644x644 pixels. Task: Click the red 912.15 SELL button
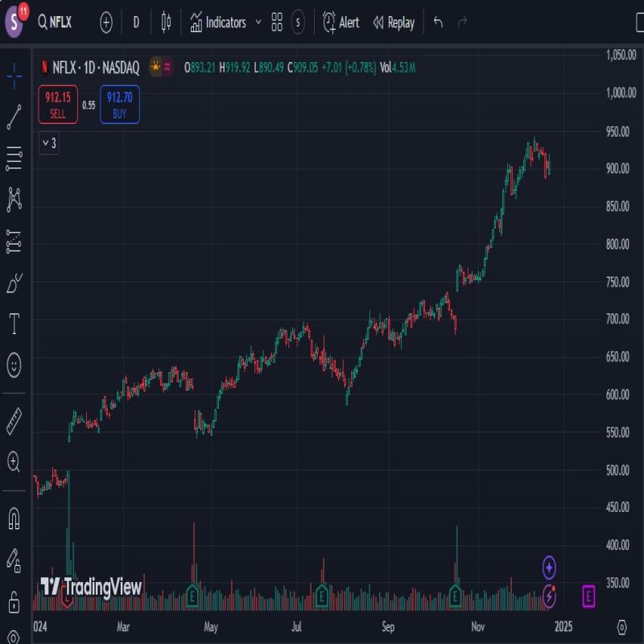pyautogui.click(x=58, y=105)
